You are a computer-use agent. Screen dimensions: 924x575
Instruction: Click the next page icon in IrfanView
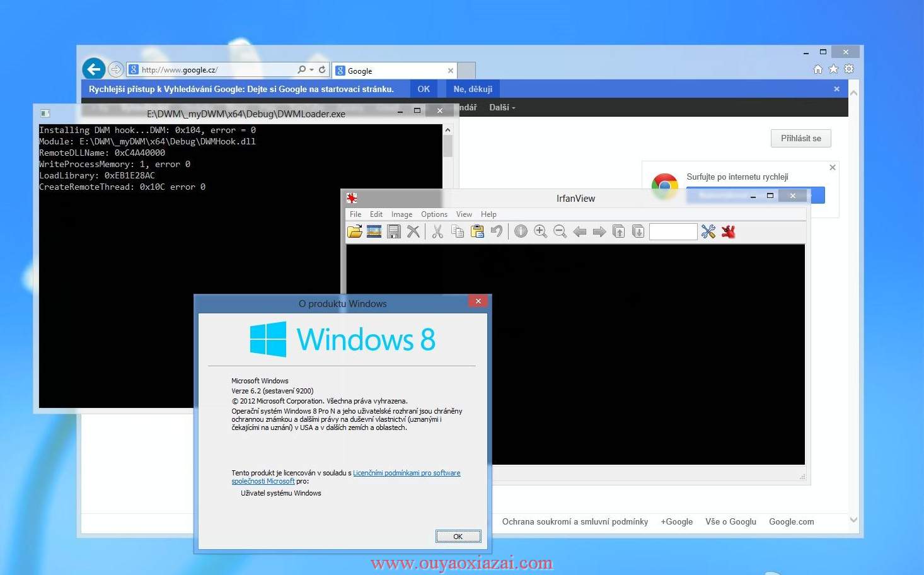(x=638, y=231)
